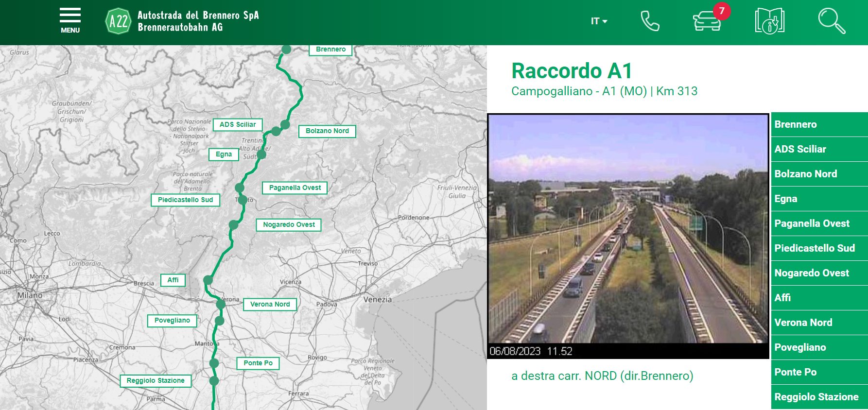The height and width of the screenshot is (410, 868).
Task: Click the Bolzano Nord map marker dot
Action: point(285,125)
